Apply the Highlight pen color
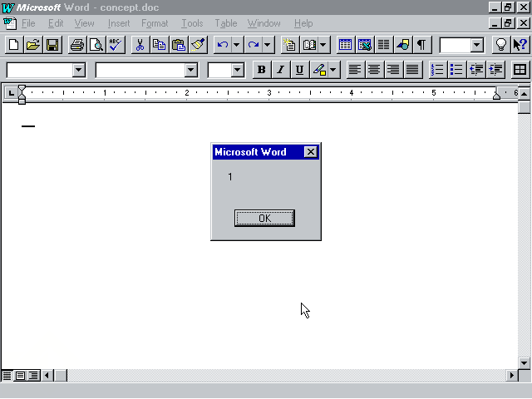This screenshot has height=399, width=532. point(319,70)
